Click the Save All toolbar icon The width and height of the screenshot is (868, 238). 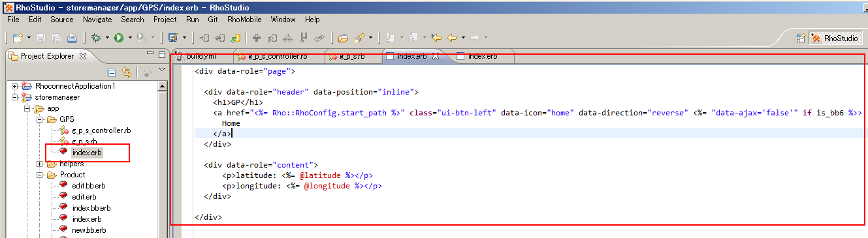point(56,38)
